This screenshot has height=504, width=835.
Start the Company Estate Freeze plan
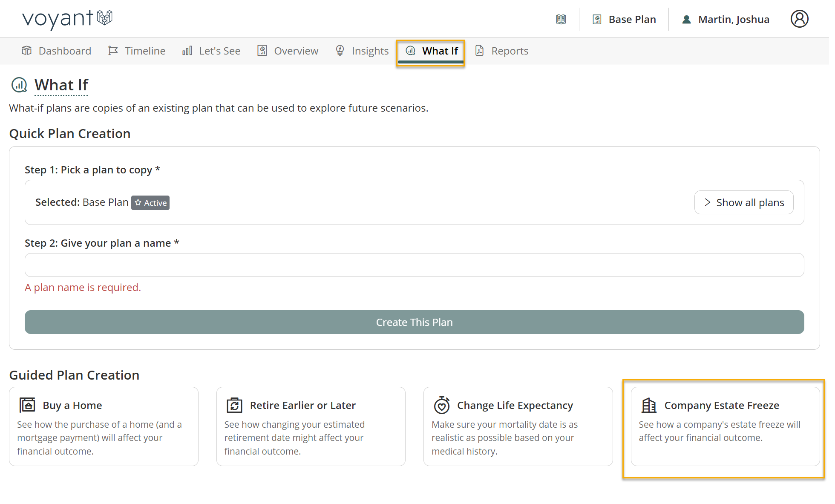pyautogui.click(x=725, y=426)
